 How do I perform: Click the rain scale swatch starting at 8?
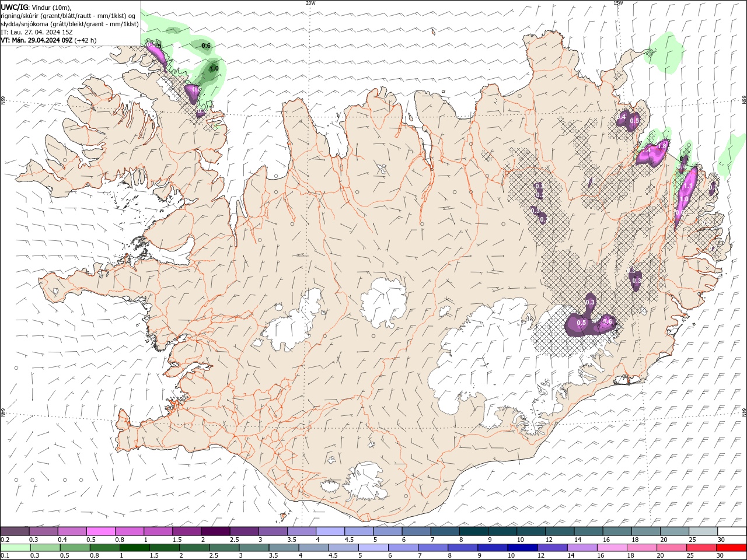[462, 548]
